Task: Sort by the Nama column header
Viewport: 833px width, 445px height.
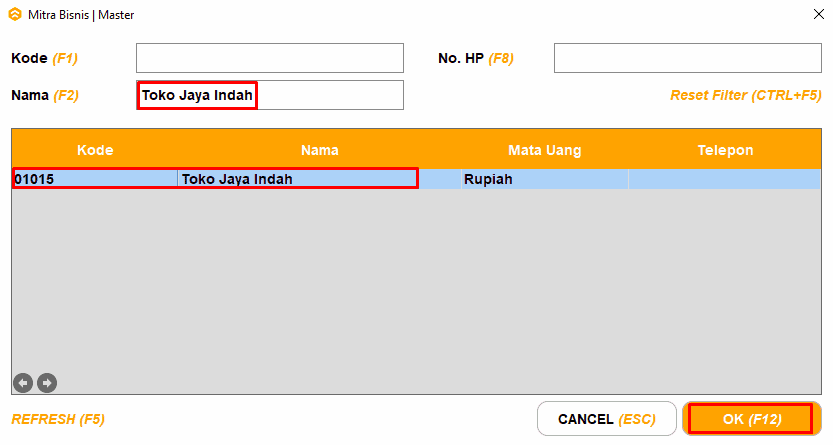Action: (320, 150)
